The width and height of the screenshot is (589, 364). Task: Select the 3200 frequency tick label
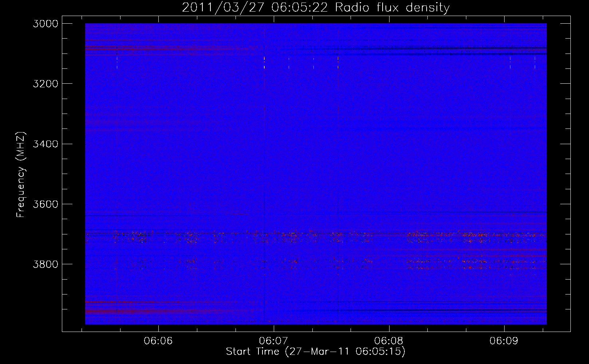click(46, 84)
